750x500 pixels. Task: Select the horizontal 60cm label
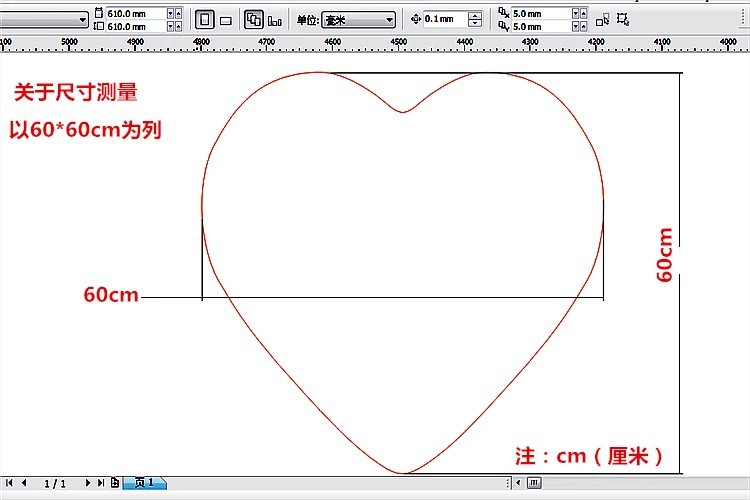tap(111, 294)
